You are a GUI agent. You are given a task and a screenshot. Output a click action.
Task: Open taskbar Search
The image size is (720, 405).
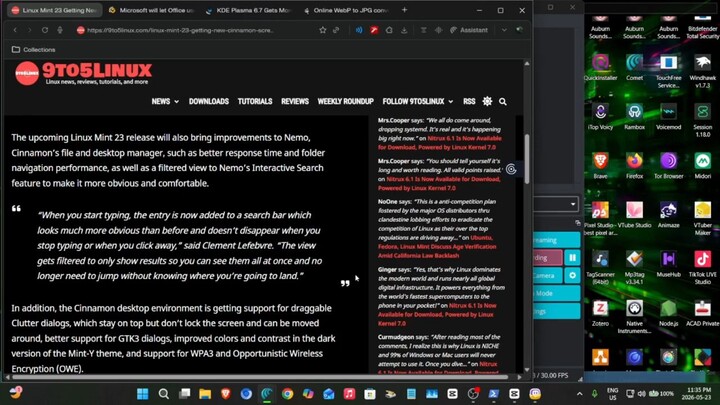pyautogui.click(x=163, y=394)
